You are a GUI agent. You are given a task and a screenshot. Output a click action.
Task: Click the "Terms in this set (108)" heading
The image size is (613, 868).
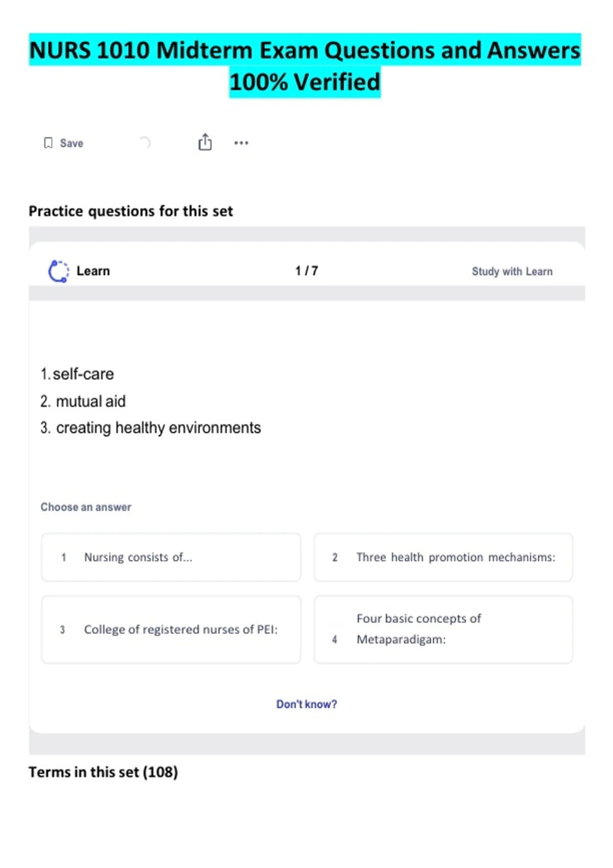pyautogui.click(x=103, y=772)
